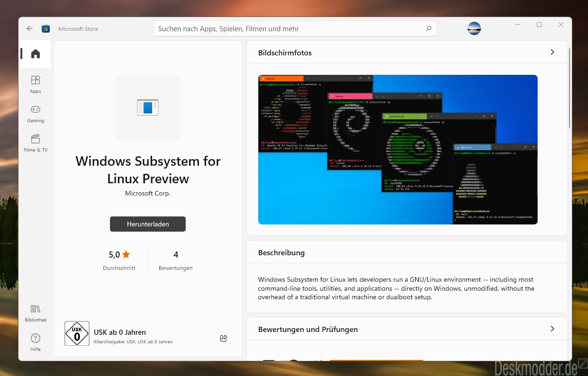Focus the search box for apps
Screen dimensions: 588x376
click(x=295, y=28)
